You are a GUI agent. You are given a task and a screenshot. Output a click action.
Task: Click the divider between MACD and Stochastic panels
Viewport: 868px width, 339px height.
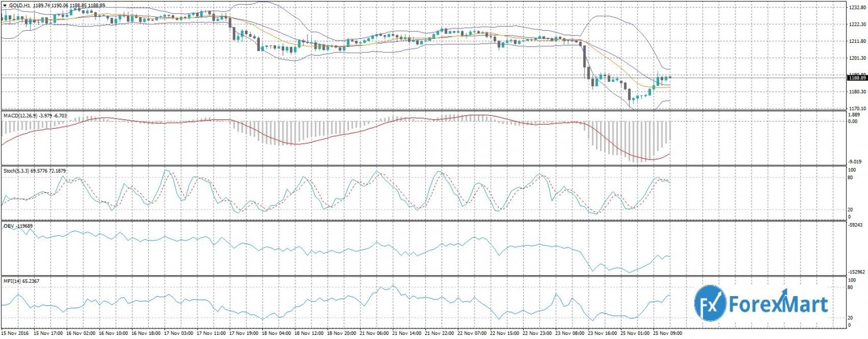tap(422, 166)
